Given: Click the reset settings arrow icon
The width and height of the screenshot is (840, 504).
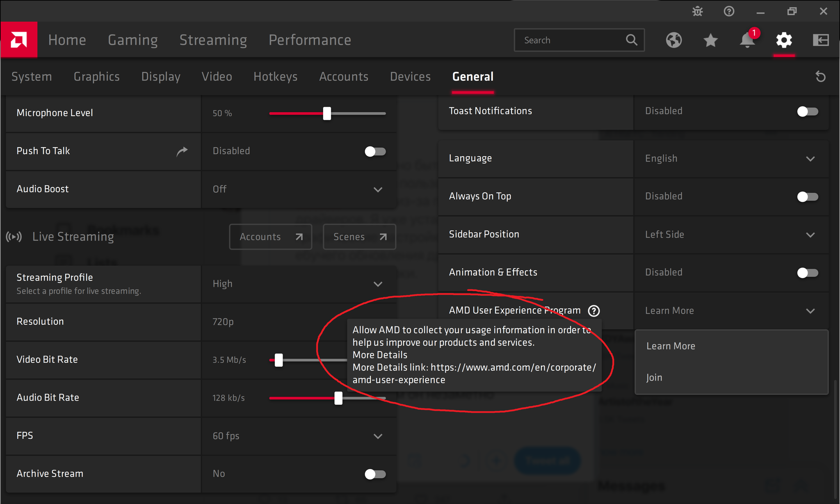Looking at the screenshot, I should click(820, 77).
